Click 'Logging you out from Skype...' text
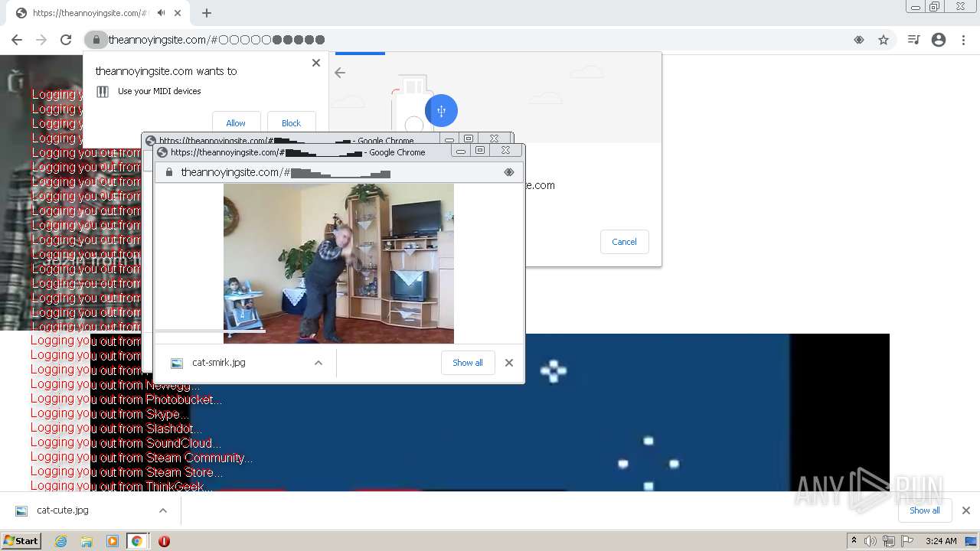 [109, 414]
